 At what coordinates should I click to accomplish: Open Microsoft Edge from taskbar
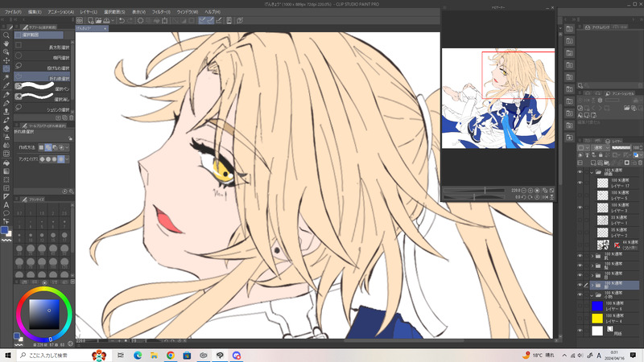[x=138, y=355]
